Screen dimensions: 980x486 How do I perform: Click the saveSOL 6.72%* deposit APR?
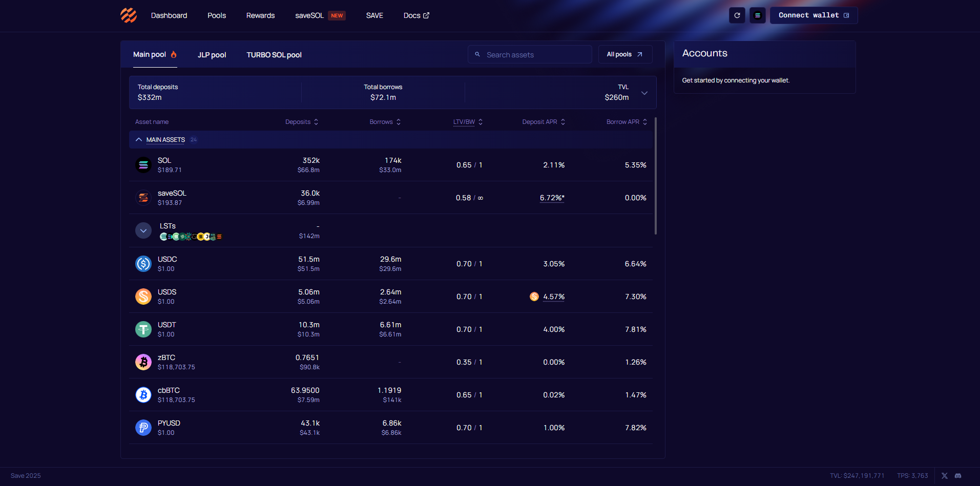click(x=552, y=198)
